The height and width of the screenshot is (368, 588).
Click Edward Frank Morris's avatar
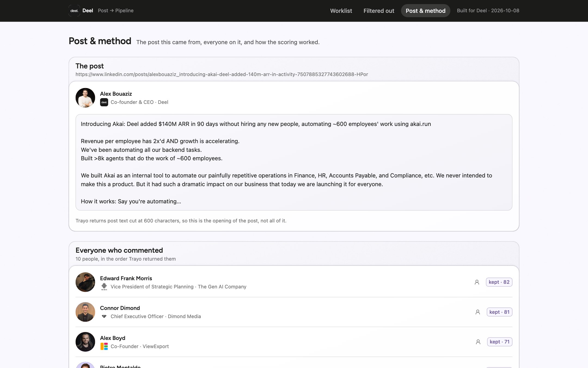pyautogui.click(x=85, y=282)
